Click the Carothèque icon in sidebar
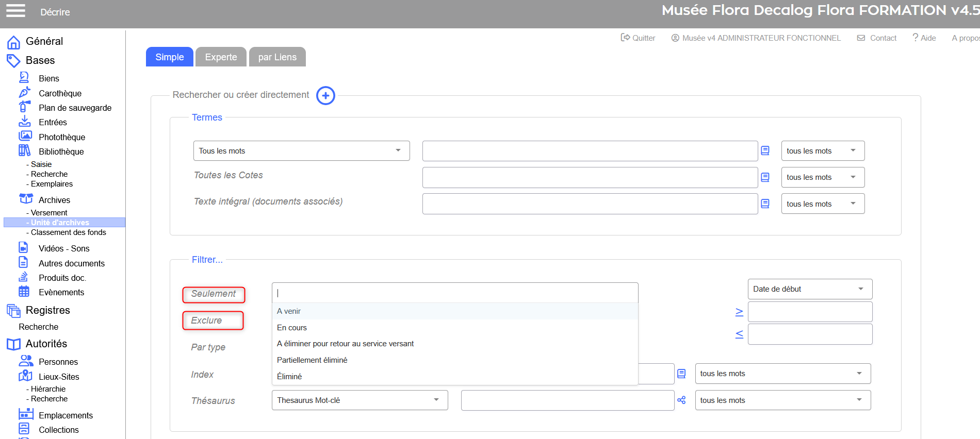 25,93
